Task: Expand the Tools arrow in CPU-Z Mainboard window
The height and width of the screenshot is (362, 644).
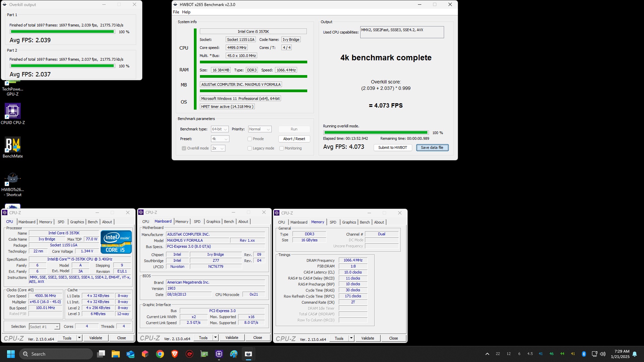Action: [x=215, y=338]
